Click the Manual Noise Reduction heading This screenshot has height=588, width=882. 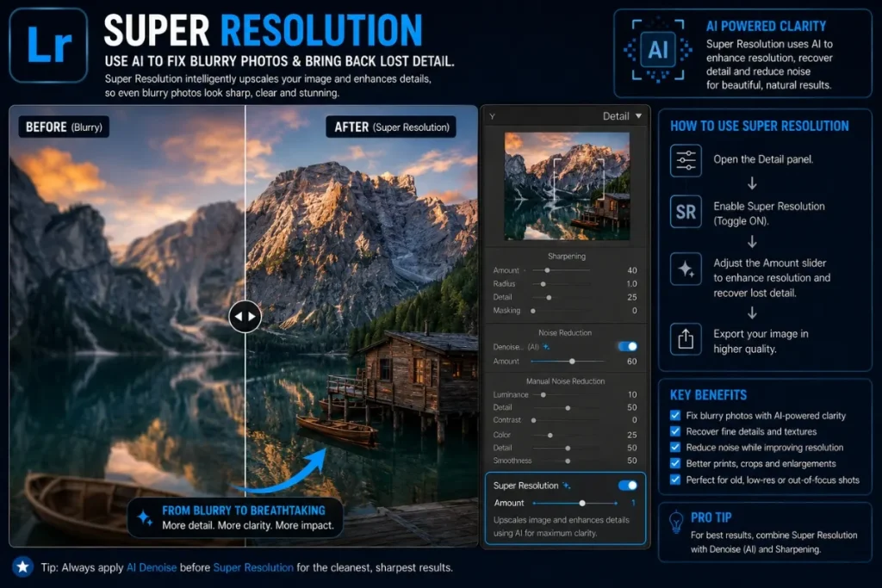[x=565, y=381]
